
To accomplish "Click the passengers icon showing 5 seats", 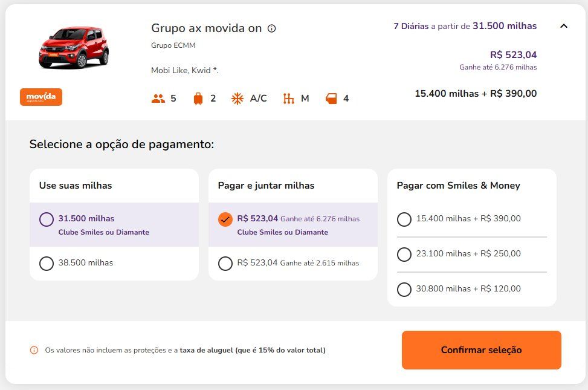I will [158, 99].
